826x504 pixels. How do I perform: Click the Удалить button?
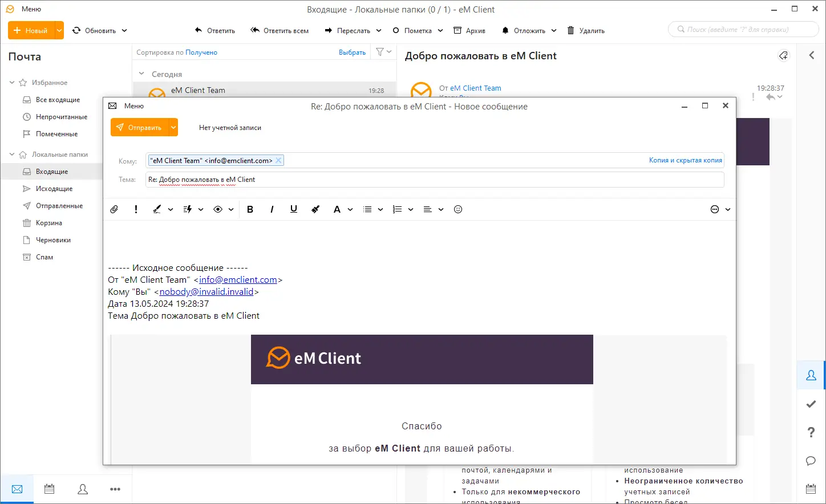point(586,31)
